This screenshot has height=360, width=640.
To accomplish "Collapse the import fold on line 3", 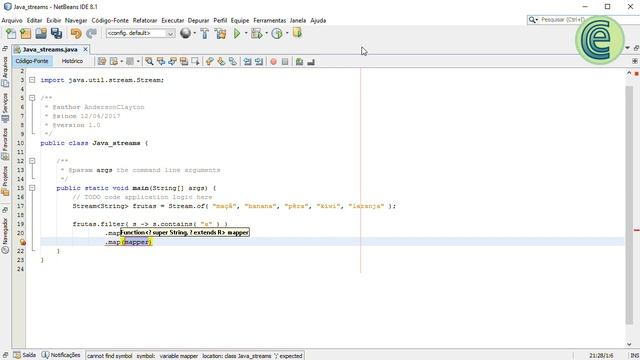I will (x=32, y=80).
